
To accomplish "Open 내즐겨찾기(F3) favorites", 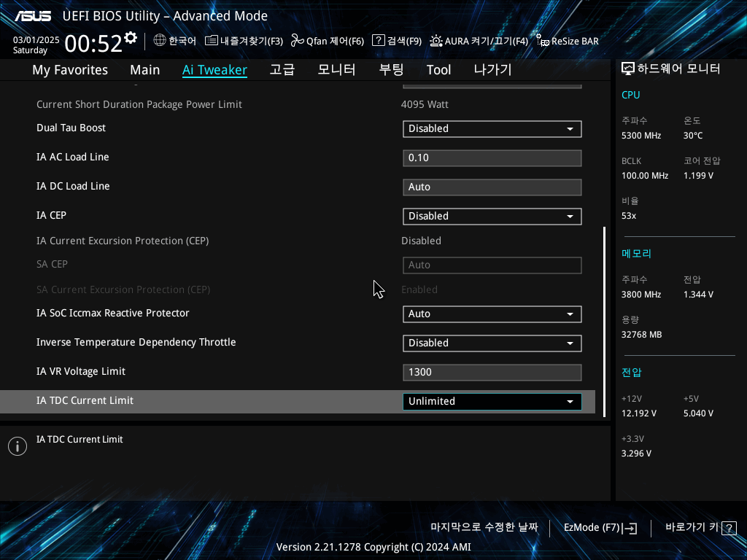I will pos(244,41).
